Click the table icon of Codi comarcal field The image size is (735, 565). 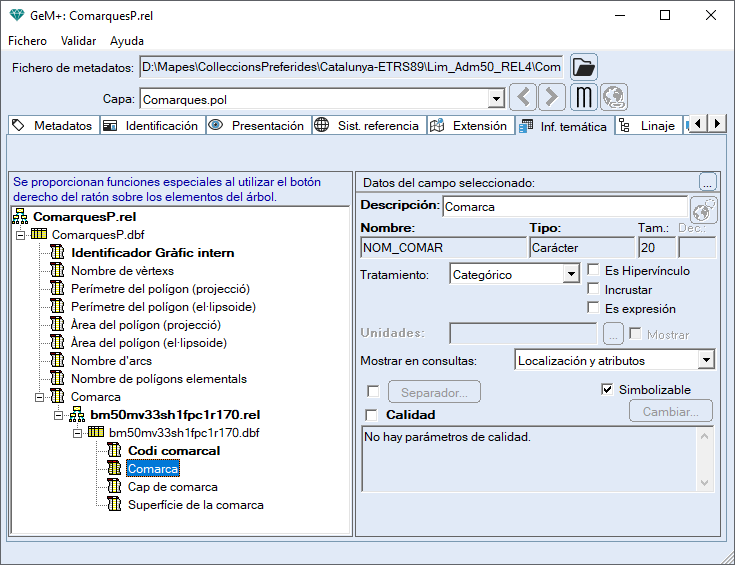pos(115,451)
